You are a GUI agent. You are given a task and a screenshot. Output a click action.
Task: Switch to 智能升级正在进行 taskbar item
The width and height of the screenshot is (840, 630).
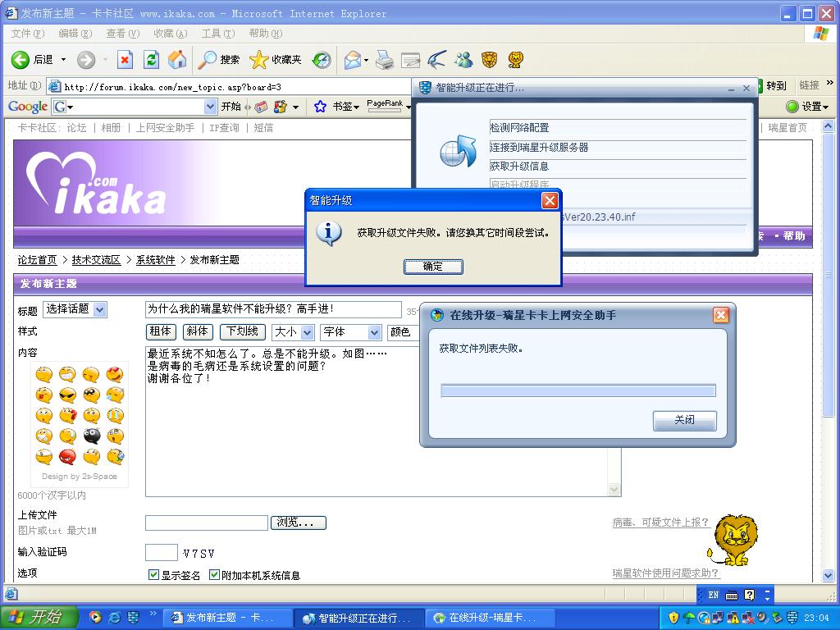tap(359, 619)
